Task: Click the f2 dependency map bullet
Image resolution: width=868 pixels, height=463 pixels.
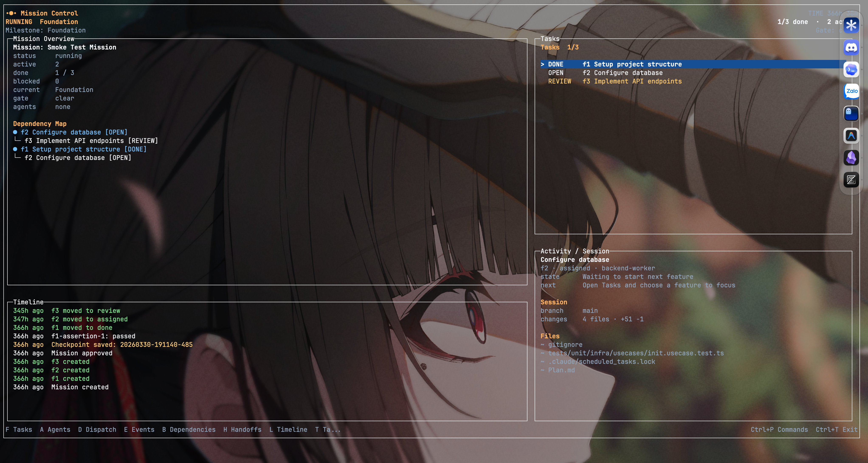Action: 15,132
